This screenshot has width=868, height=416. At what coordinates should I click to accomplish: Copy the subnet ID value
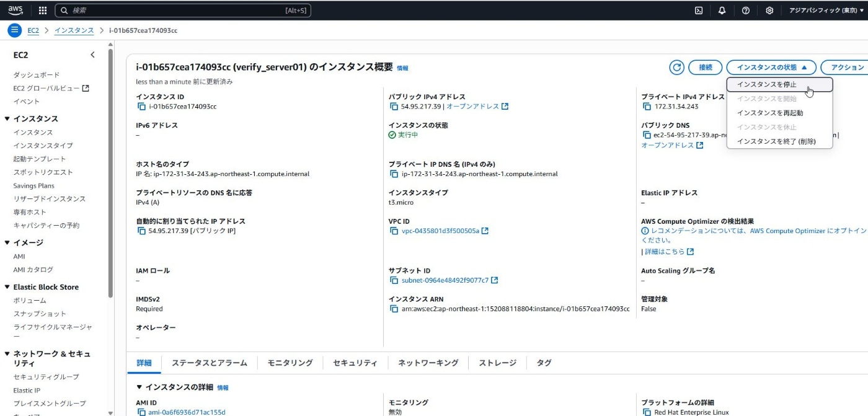tap(394, 280)
